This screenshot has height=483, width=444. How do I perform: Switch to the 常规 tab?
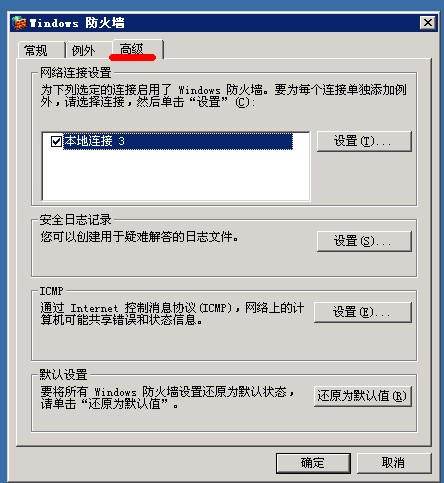click(x=36, y=51)
